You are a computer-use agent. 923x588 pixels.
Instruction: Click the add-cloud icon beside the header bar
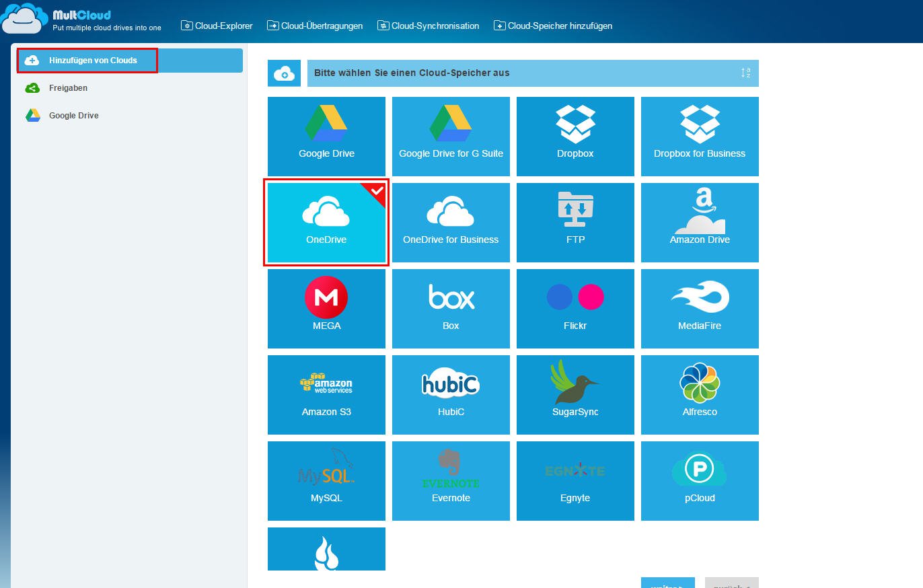click(284, 73)
